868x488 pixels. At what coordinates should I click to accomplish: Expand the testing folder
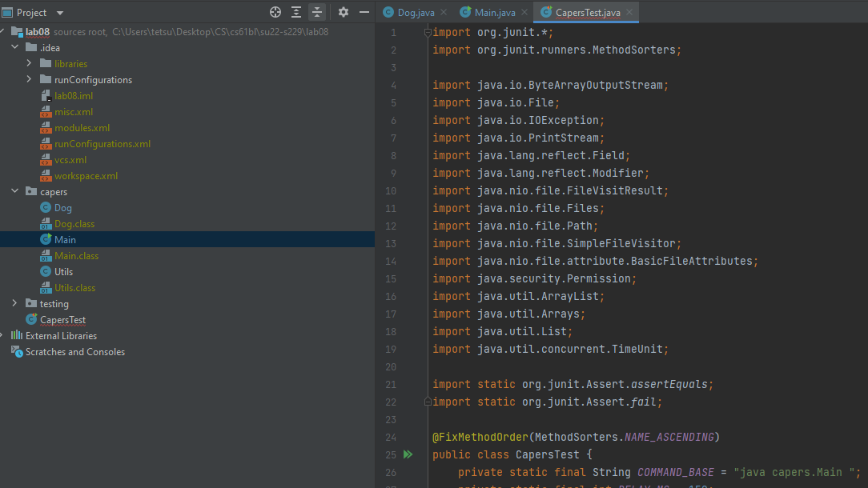[15, 303]
